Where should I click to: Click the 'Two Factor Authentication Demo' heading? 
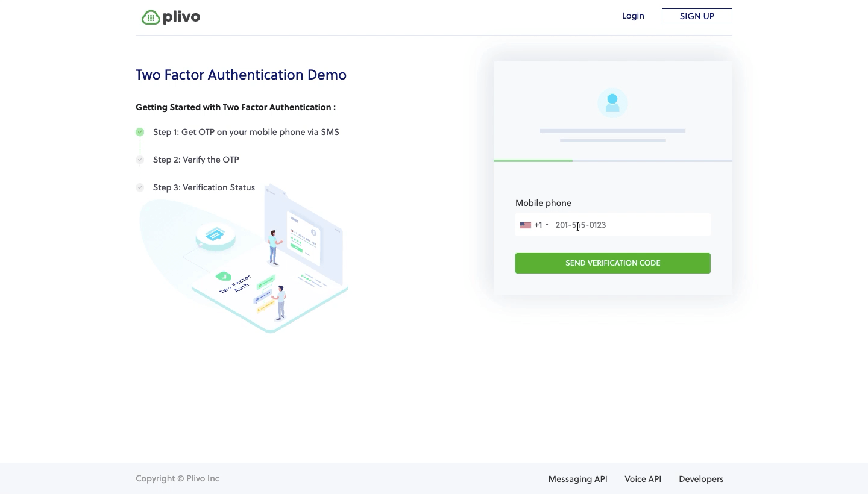[241, 75]
